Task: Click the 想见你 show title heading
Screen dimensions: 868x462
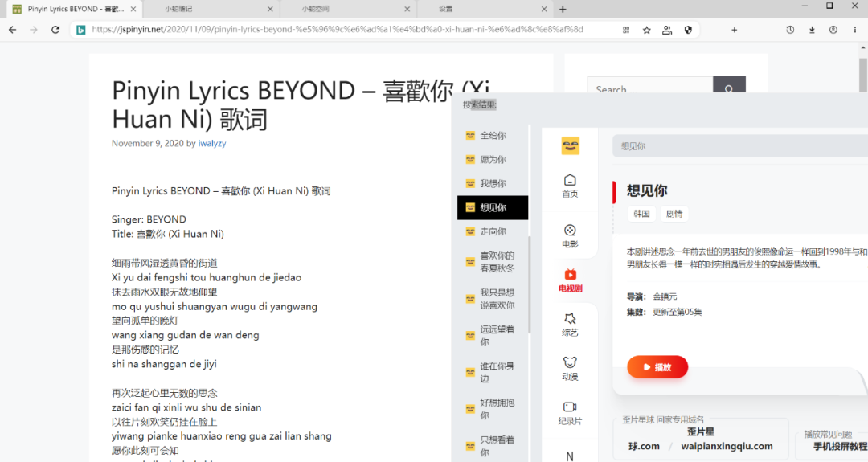Action: (647, 191)
